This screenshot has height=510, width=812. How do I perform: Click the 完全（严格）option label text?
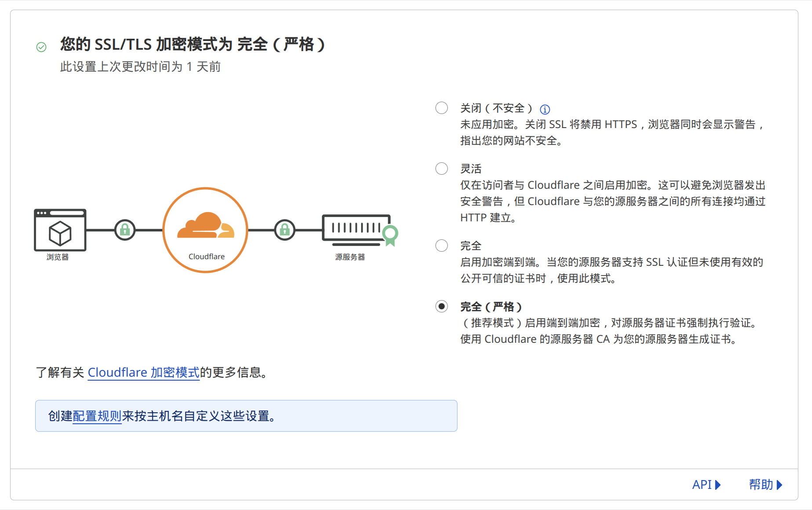[x=491, y=306]
